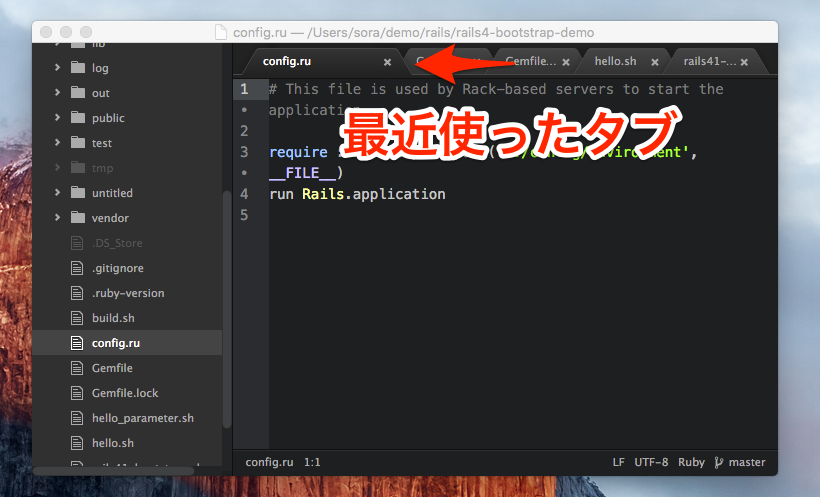Expand the out folder chevron
The image size is (820, 497).
pos(57,93)
